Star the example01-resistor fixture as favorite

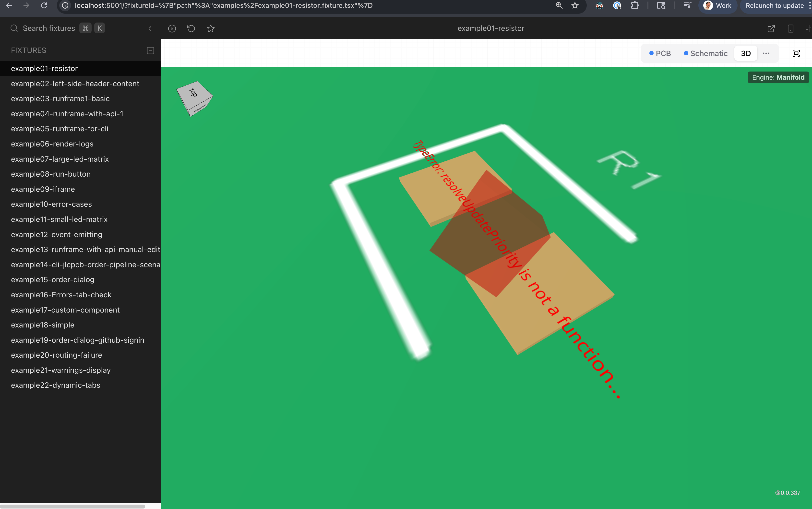pyautogui.click(x=211, y=29)
